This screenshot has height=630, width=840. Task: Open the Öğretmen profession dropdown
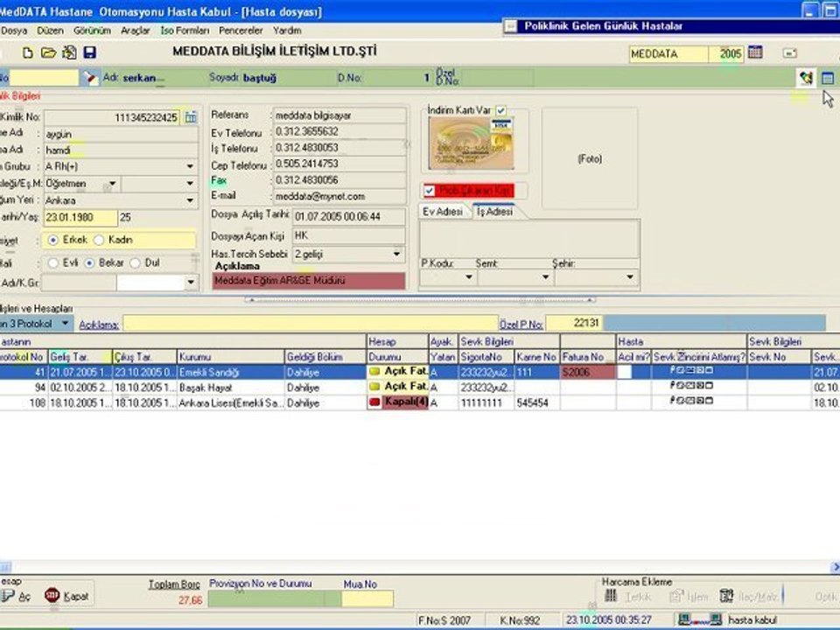pyautogui.click(x=112, y=183)
